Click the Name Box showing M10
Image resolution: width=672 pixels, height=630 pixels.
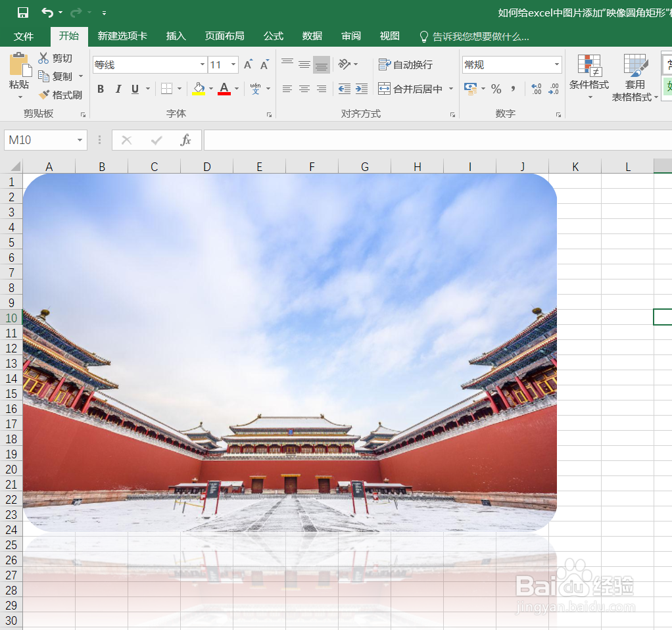(45, 140)
